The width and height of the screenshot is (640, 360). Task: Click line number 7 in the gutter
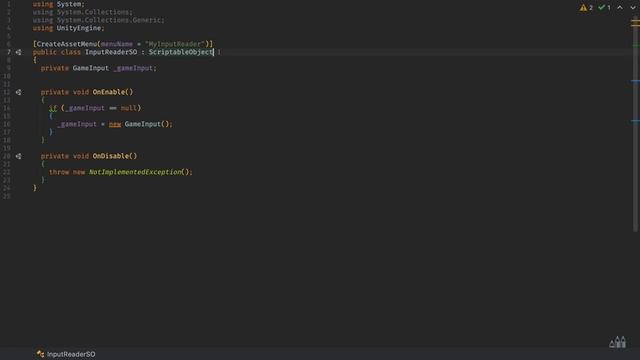pos(9,52)
